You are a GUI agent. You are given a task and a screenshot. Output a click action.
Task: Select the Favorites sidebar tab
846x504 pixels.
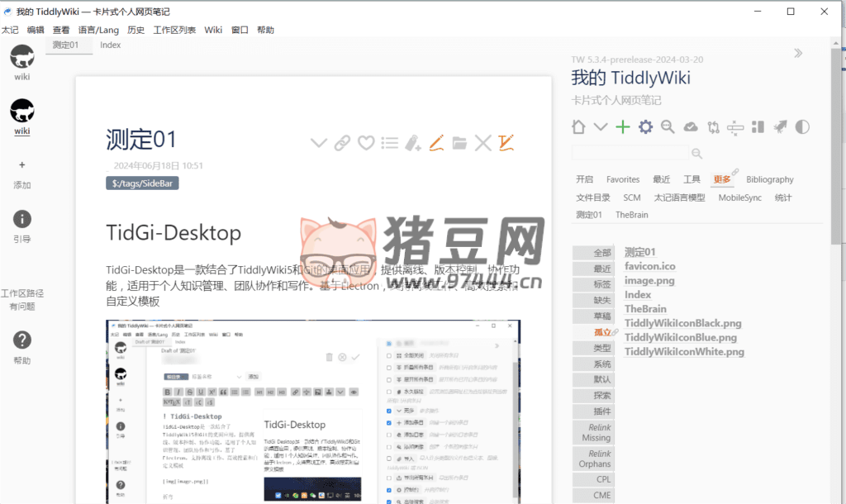coord(623,179)
